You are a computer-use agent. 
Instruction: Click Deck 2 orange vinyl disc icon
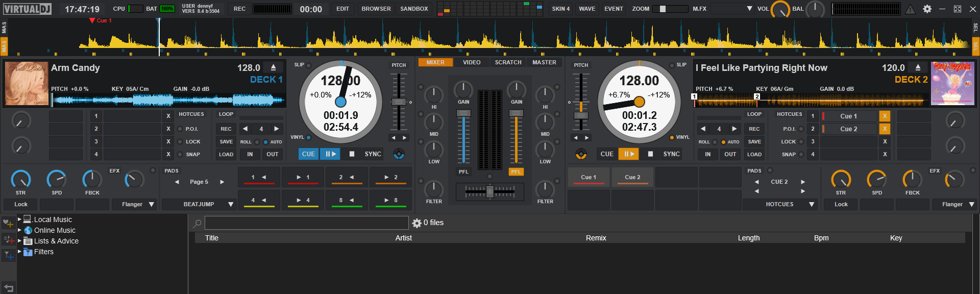coord(581,154)
